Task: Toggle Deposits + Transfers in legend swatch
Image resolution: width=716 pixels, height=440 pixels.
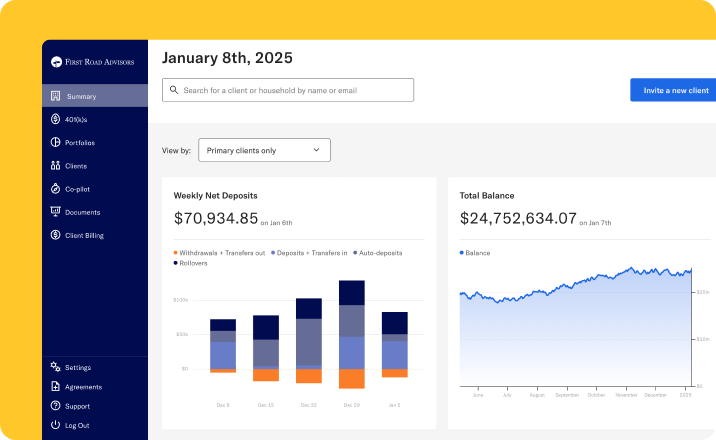Action: (273, 252)
